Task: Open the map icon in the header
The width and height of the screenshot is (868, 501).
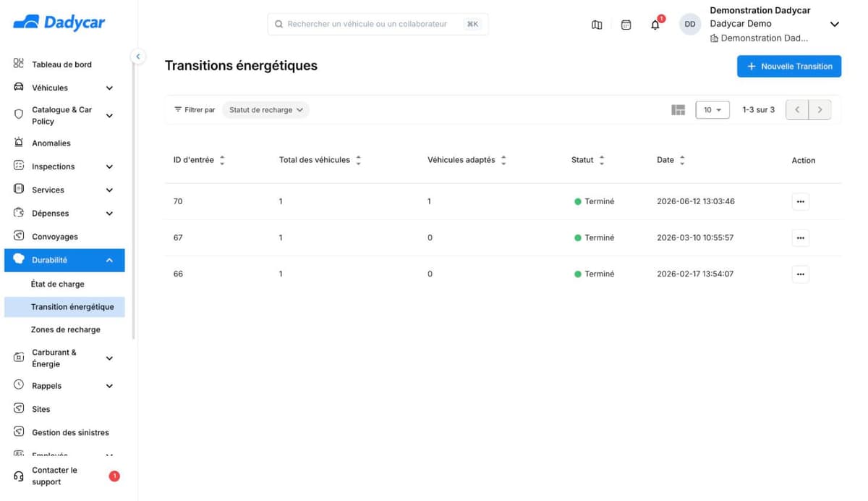Action: tap(597, 25)
